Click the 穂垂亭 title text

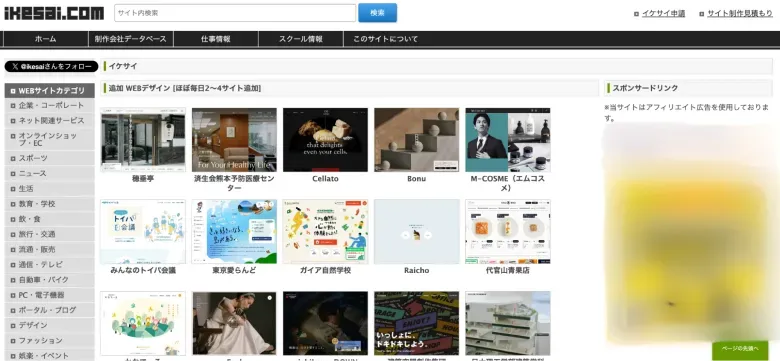[x=143, y=179]
